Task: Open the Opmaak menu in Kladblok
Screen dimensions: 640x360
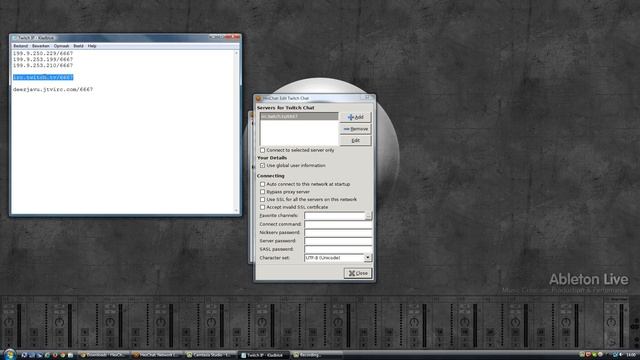Action: tap(61, 46)
